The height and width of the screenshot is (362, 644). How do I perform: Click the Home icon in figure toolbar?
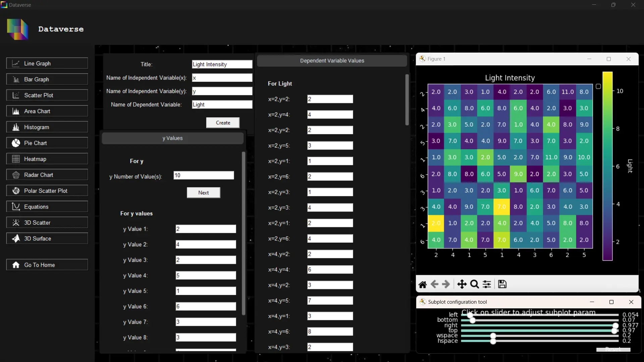point(423,285)
